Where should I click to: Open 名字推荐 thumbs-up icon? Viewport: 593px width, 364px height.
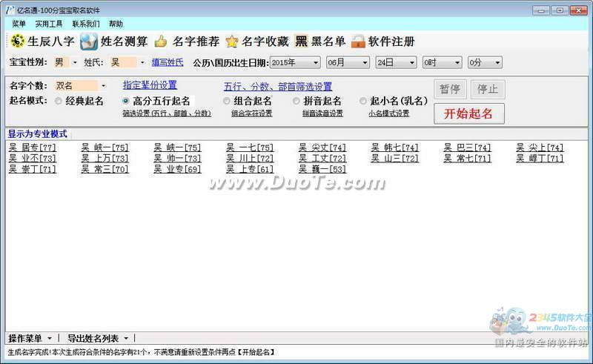(161, 42)
